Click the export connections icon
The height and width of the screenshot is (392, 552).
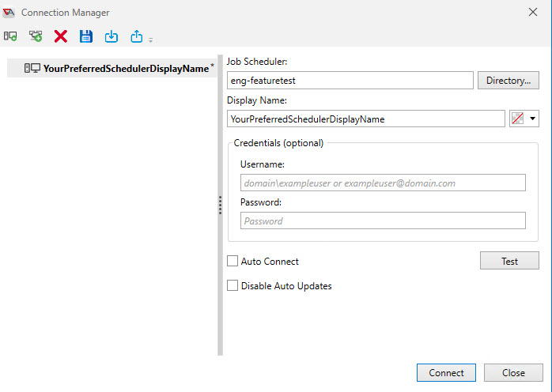pyautogui.click(x=136, y=36)
